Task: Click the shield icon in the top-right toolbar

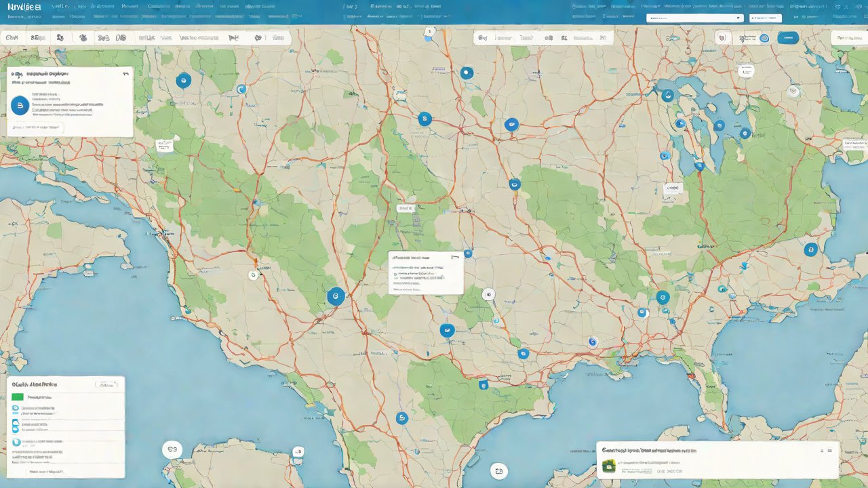Action: (x=722, y=38)
